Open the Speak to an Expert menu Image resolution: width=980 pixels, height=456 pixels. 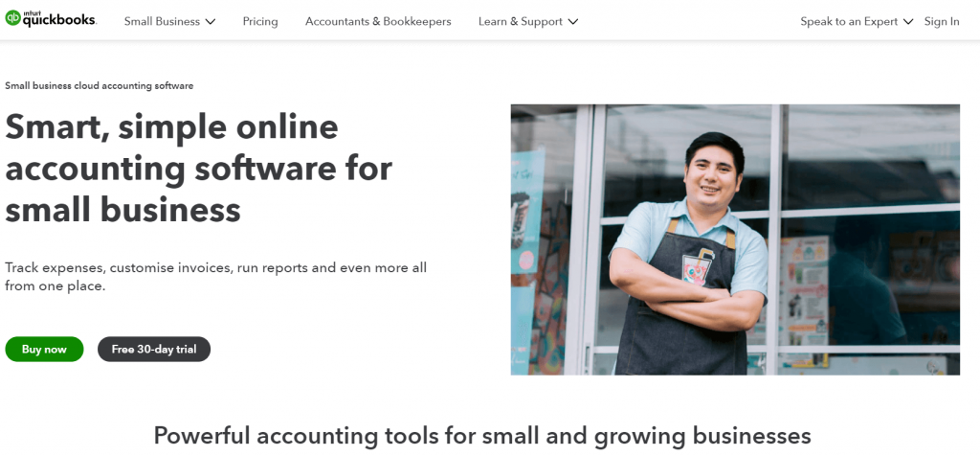pyautogui.click(x=857, y=21)
